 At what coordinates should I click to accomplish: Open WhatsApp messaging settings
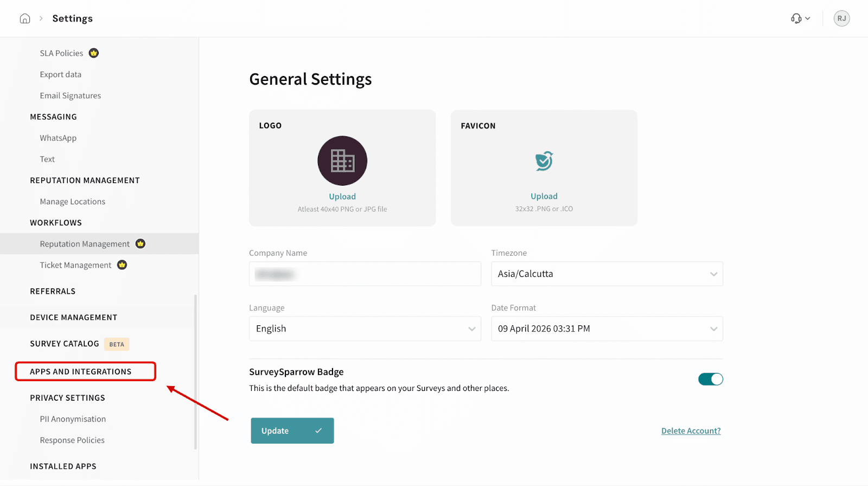[x=58, y=138]
